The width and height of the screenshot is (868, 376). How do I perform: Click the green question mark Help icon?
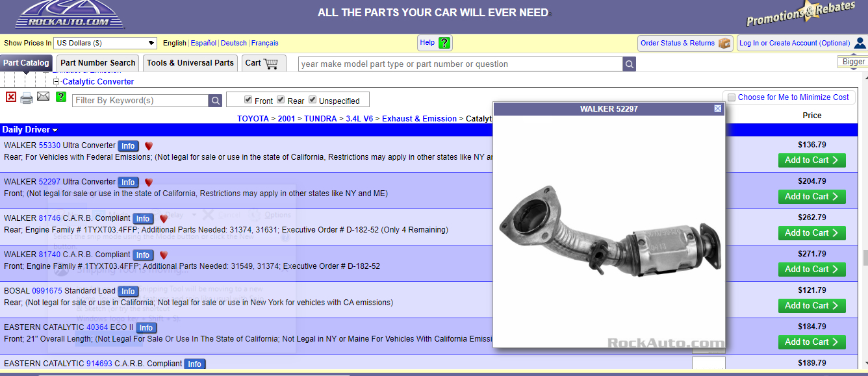[x=444, y=43]
